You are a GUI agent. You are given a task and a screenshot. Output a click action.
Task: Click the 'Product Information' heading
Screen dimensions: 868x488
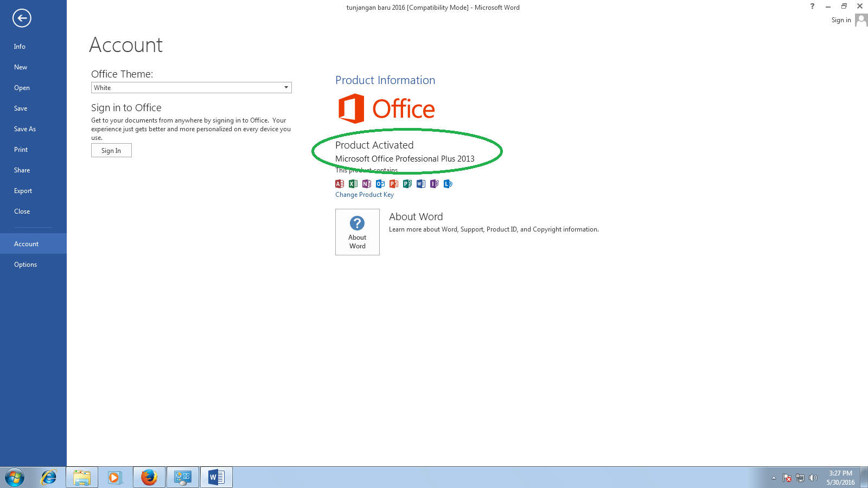(385, 80)
